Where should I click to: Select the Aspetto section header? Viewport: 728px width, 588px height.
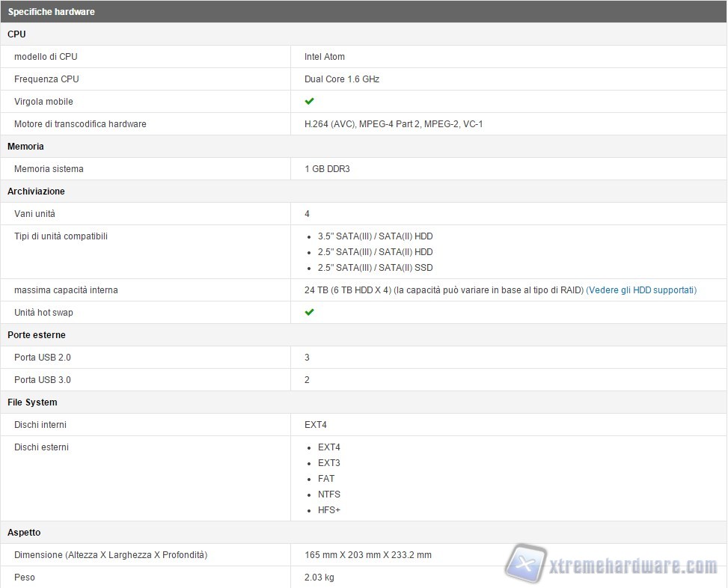(x=24, y=533)
